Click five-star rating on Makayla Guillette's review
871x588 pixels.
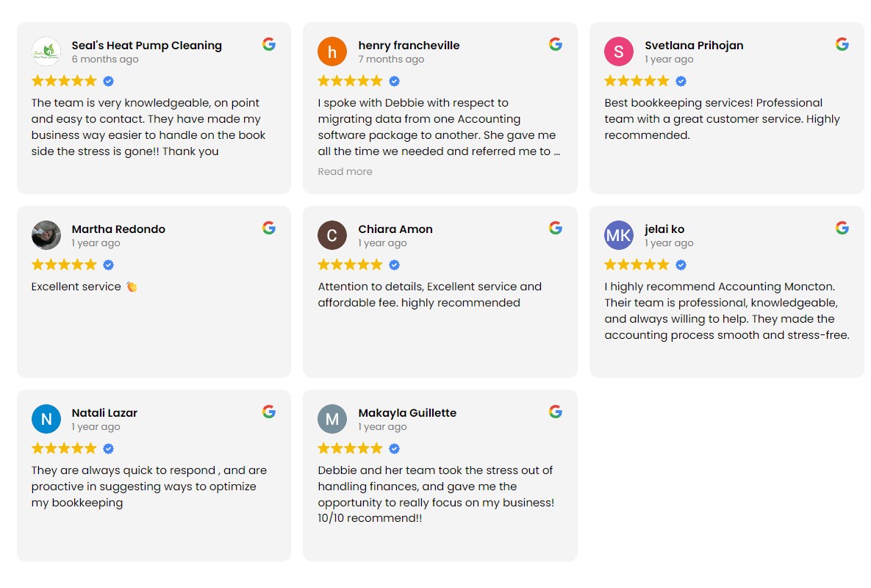point(350,448)
